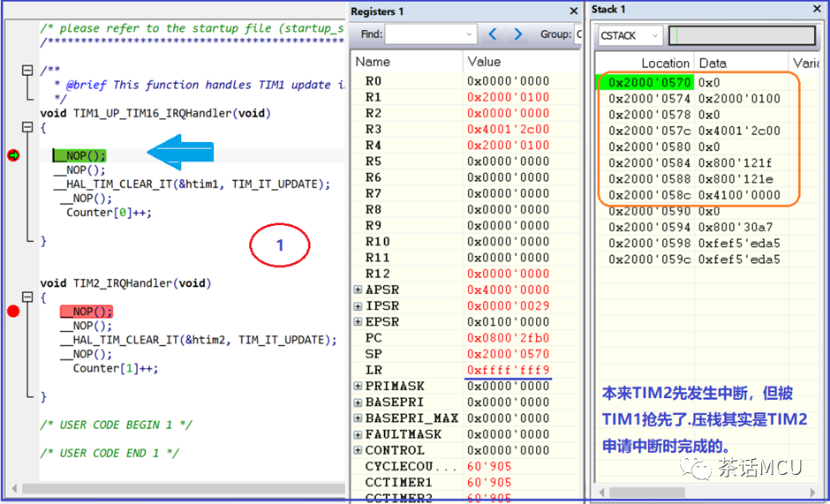Select the SP value 0x2000'0570

tap(509, 354)
